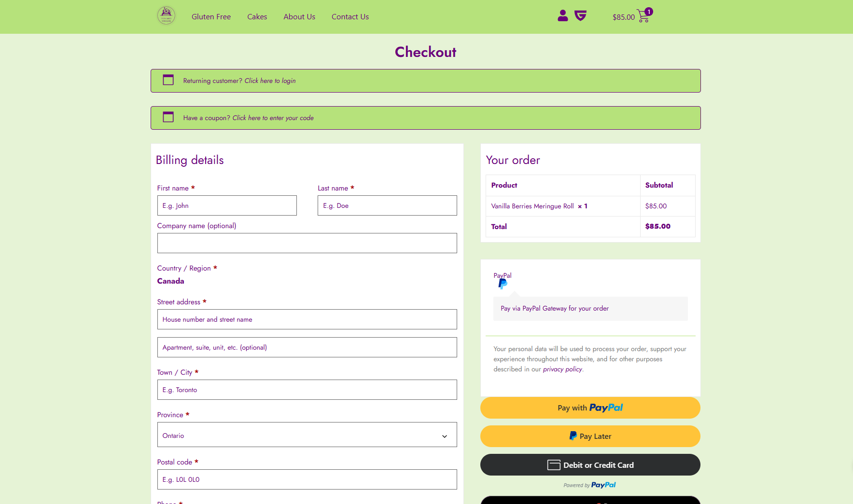Click the window icon beside coupon notice
The height and width of the screenshot is (504, 853).
pyautogui.click(x=168, y=117)
